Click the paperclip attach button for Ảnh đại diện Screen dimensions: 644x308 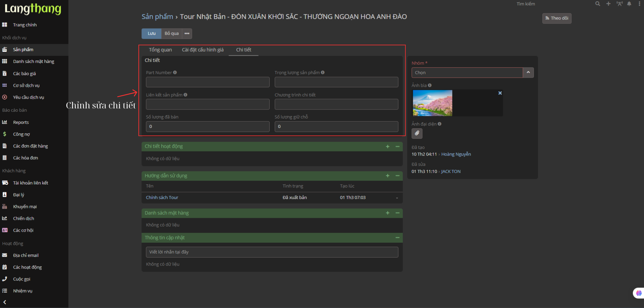(417, 133)
